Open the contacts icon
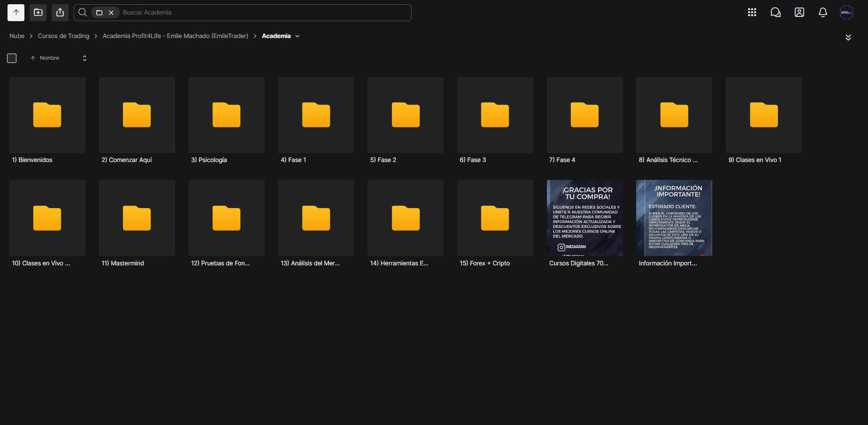Viewport: 868px width, 425px height. pos(799,13)
